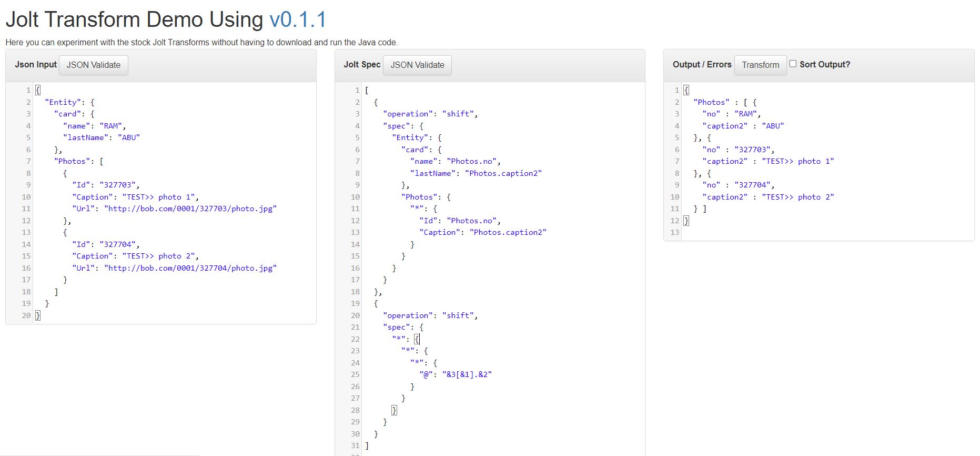980x456 pixels.
Task: Click the "name": "Photos.no" spec line
Action: (456, 161)
